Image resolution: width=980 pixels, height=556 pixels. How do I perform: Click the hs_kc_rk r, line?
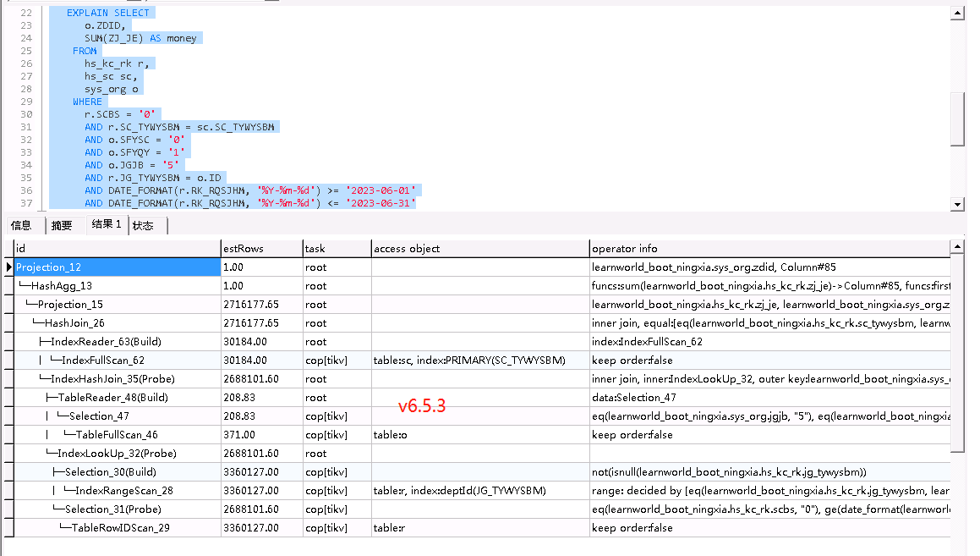click(117, 63)
